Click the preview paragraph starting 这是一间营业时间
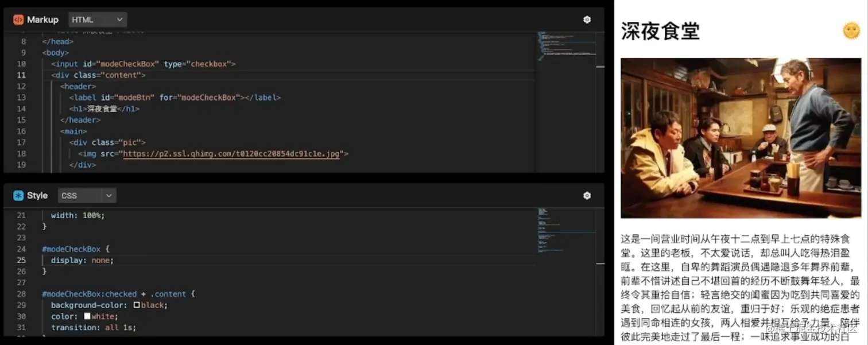This screenshot has width=868, height=345. click(x=741, y=288)
